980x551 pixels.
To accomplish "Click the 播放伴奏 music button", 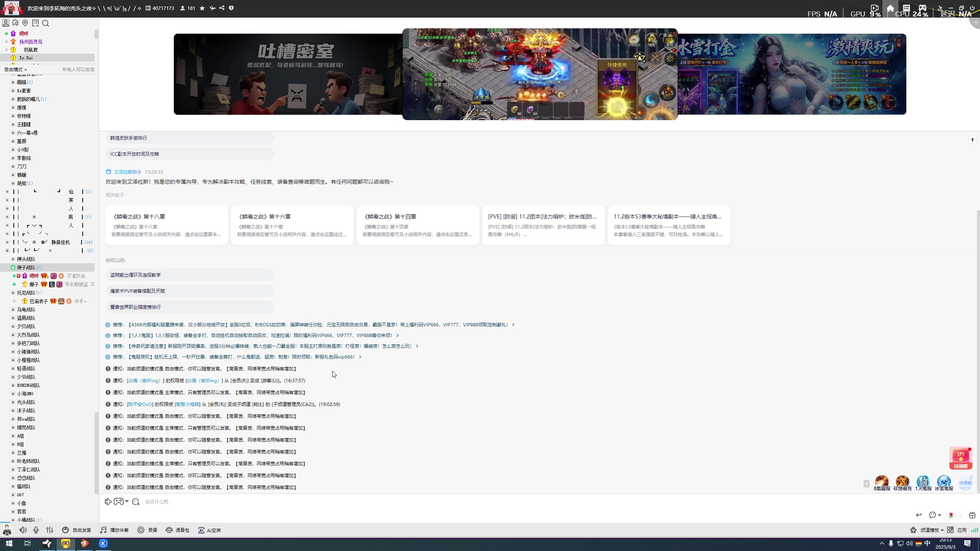I will 114,530.
